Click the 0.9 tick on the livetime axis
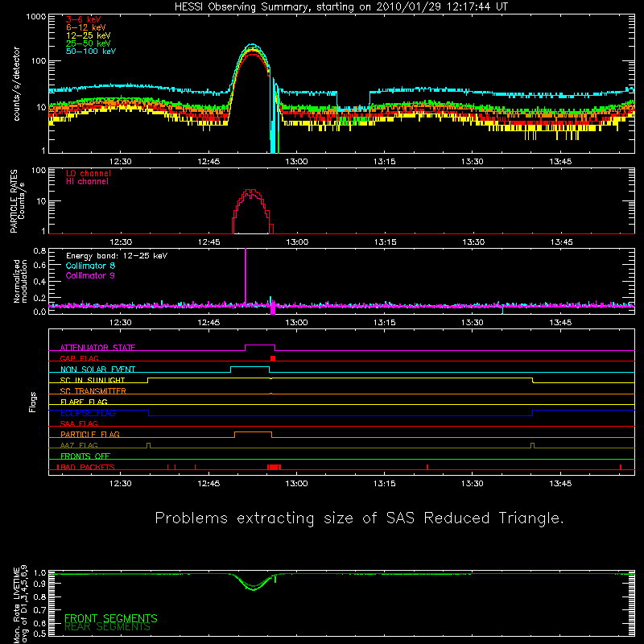The height and width of the screenshot is (644, 644). pos(39,584)
